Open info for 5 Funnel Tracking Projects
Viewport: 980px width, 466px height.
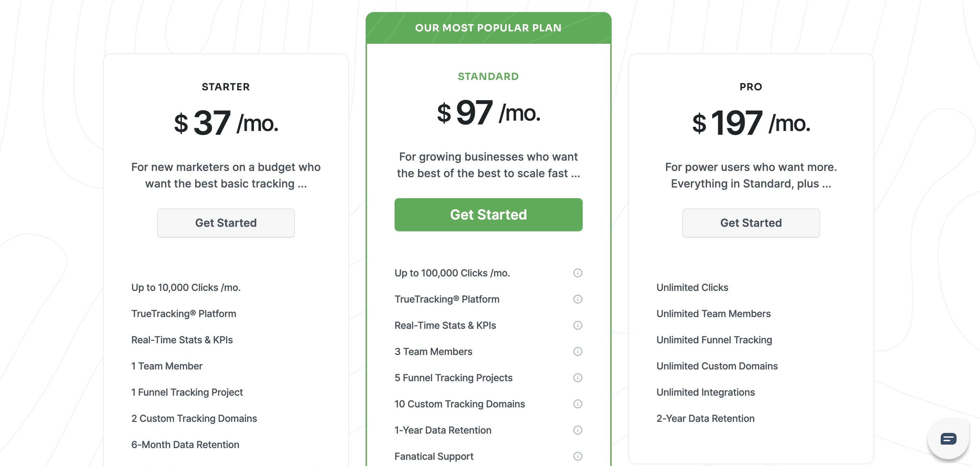pos(578,378)
